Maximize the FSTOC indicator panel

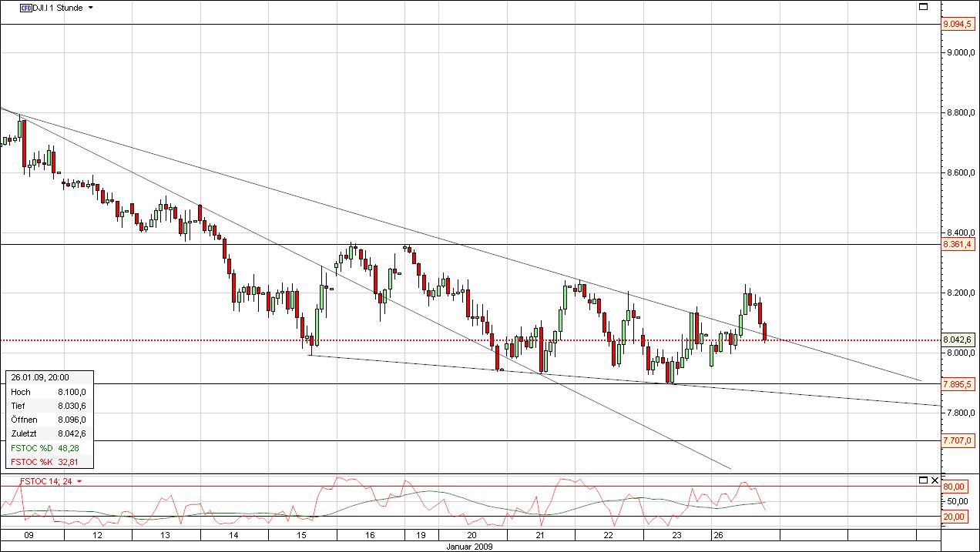(922, 480)
